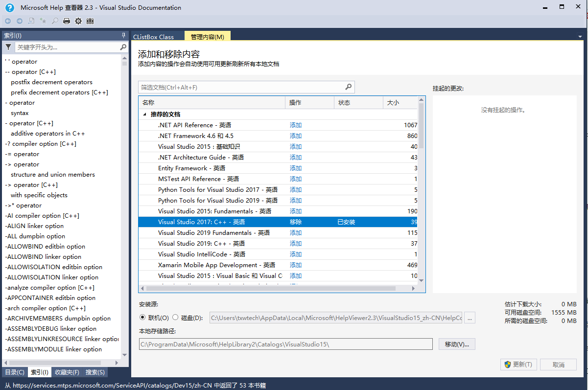Click the 移动(V)... move button

(457, 344)
